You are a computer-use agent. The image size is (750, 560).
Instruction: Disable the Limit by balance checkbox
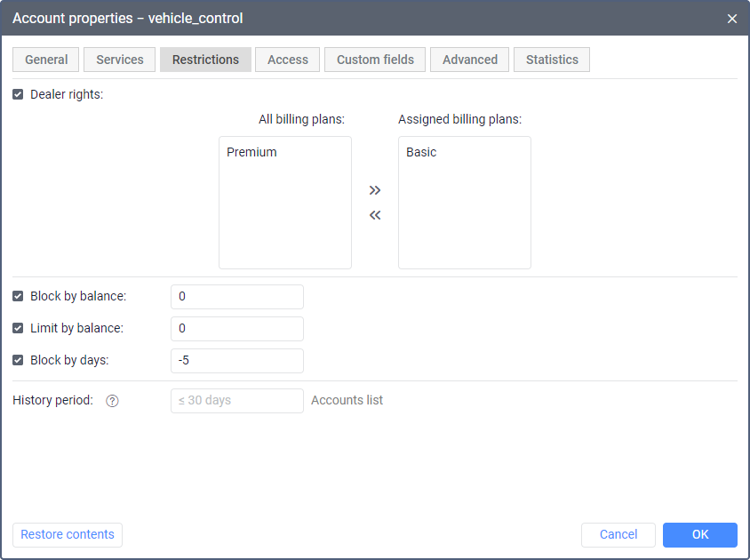pos(18,328)
